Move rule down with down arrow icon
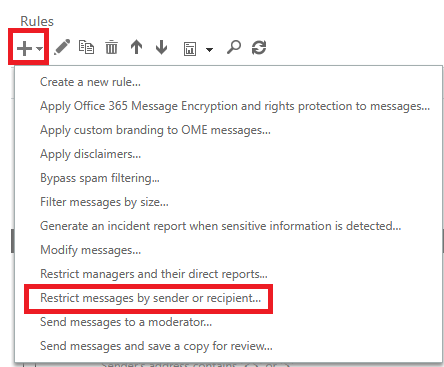The width and height of the screenshot is (444, 367). pyautogui.click(x=162, y=47)
